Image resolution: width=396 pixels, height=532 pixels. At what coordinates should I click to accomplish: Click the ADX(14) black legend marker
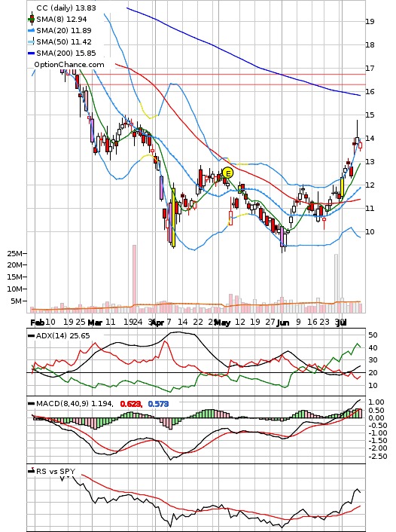pyautogui.click(x=31, y=335)
